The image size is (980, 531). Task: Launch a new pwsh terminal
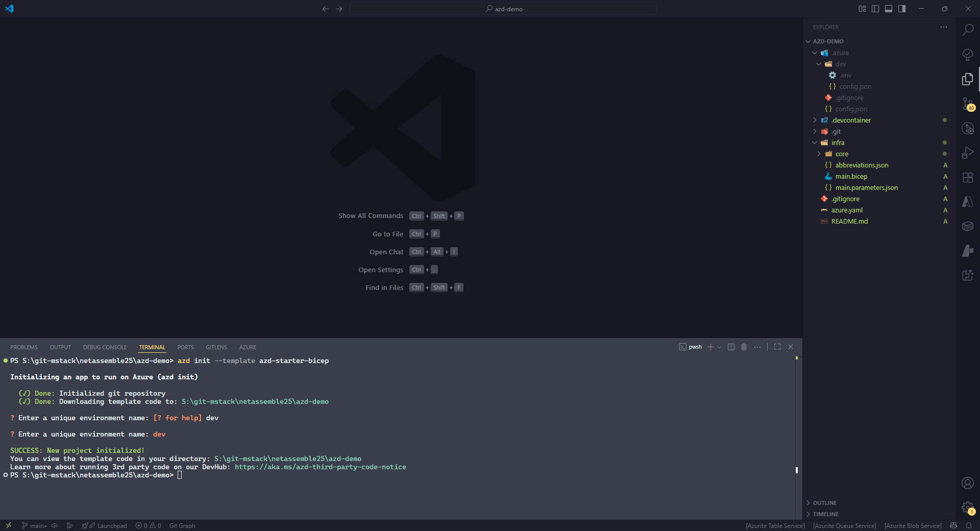tap(710, 347)
